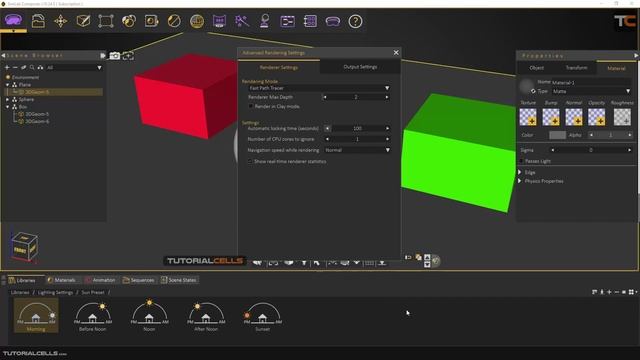Click the box edit tool icon
This screenshot has height=360, width=640.
coord(83,21)
